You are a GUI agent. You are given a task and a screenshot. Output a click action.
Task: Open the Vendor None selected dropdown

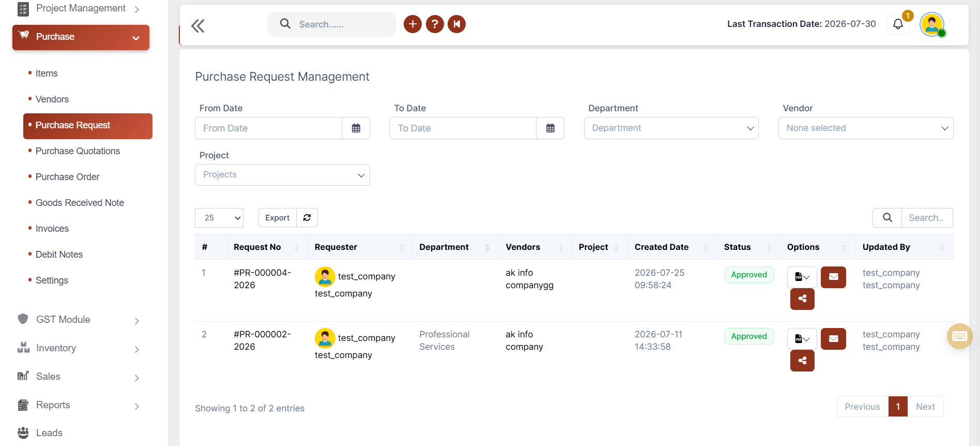(866, 128)
